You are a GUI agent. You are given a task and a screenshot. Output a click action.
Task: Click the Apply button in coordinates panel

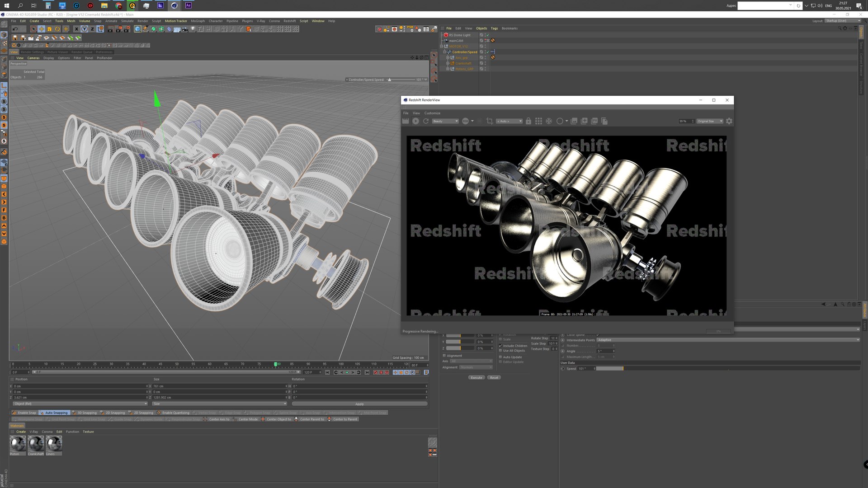pyautogui.click(x=359, y=404)
